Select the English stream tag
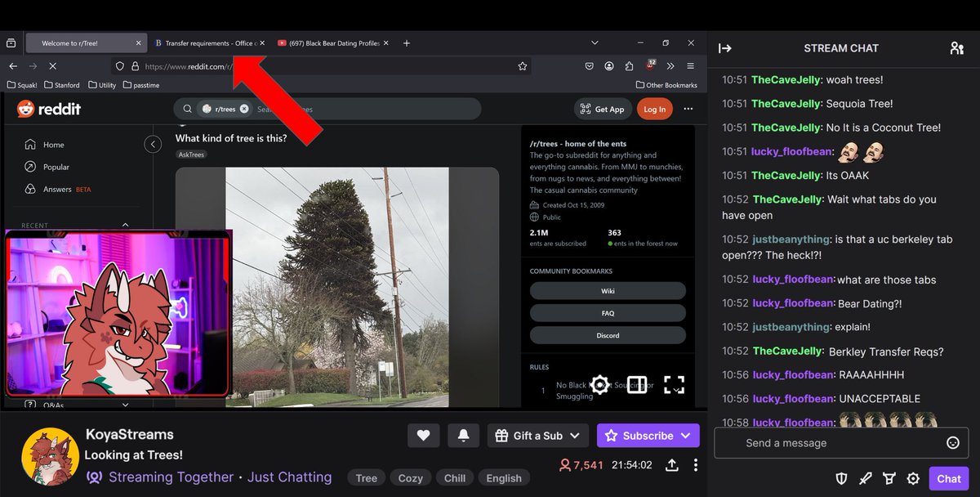The height and width of the screenshot is (497, 980). click(504, 478)
